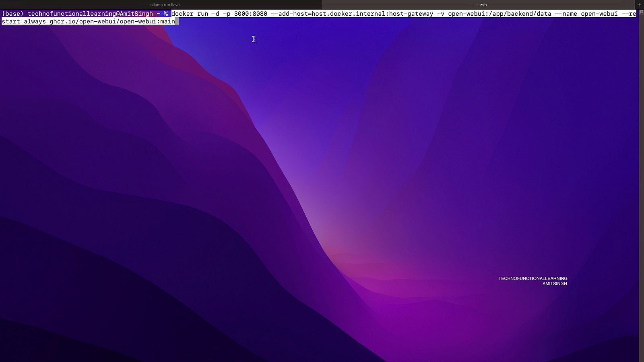Click the '-v' volume flag
Screen dimensions: 644x362
pos(440,14)
